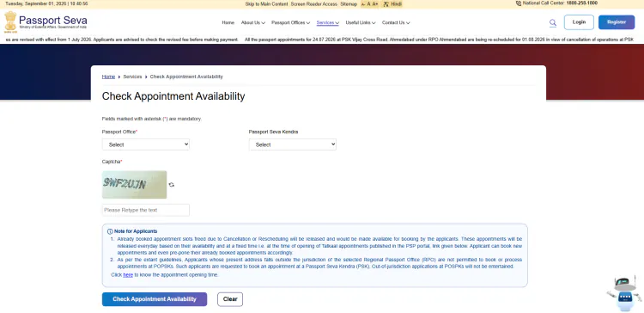
Task: Click the date and time text at top left
Action: tap(46, 3)
